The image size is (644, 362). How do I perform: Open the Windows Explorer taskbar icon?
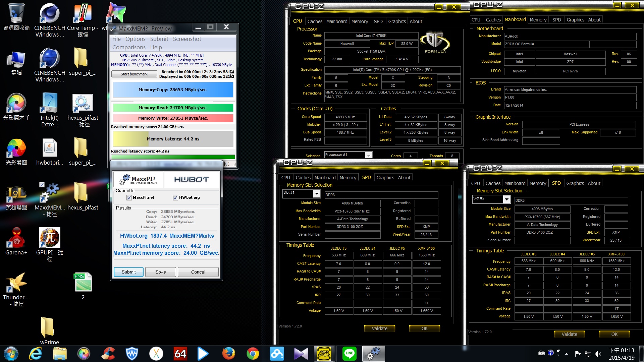[59, 354]
